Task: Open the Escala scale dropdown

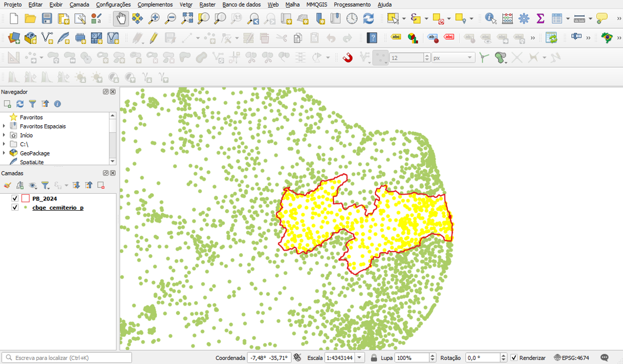Action: click(360, 358)
